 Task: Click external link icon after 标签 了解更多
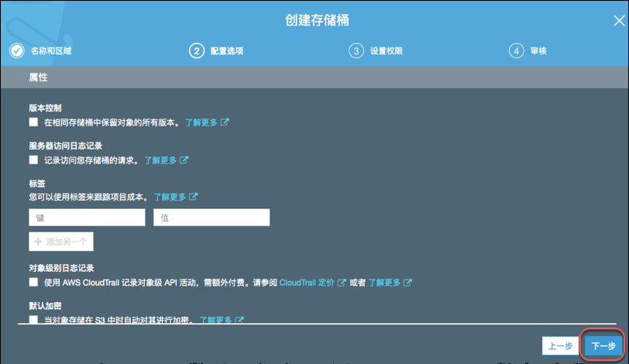[194, 197]
